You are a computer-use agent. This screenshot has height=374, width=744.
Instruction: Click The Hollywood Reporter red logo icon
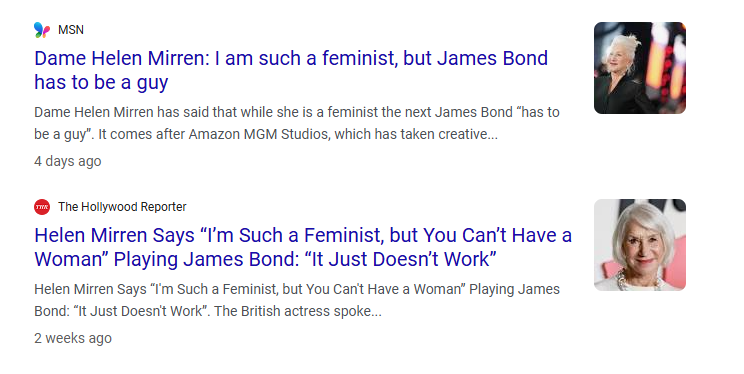pos(42,207)
